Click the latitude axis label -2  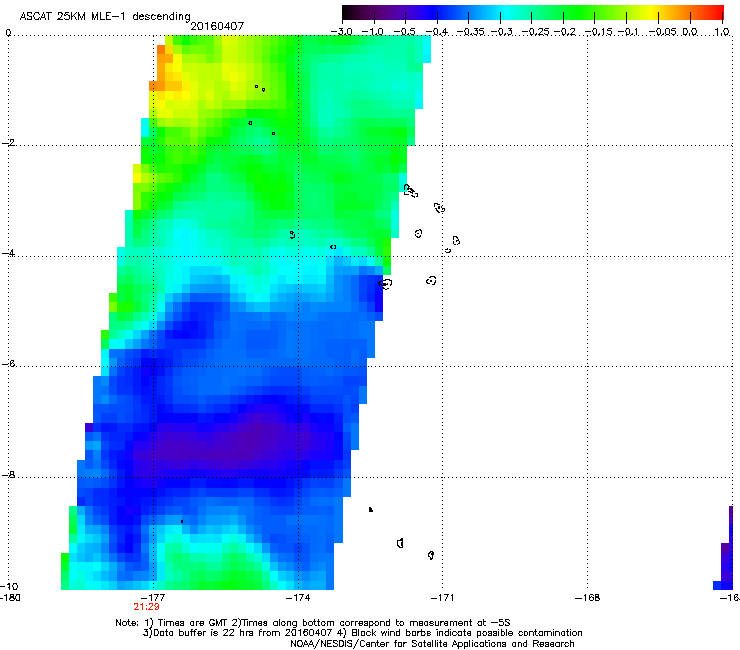pyautogui.click(x=9, y=143)
